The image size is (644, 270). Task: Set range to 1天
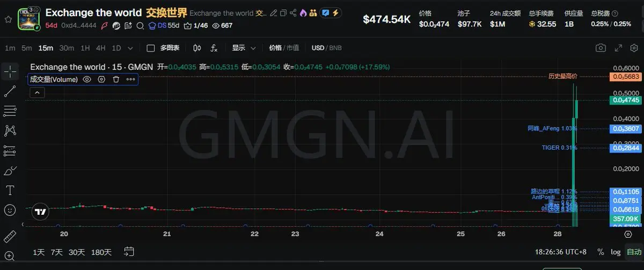coord(39,252)
